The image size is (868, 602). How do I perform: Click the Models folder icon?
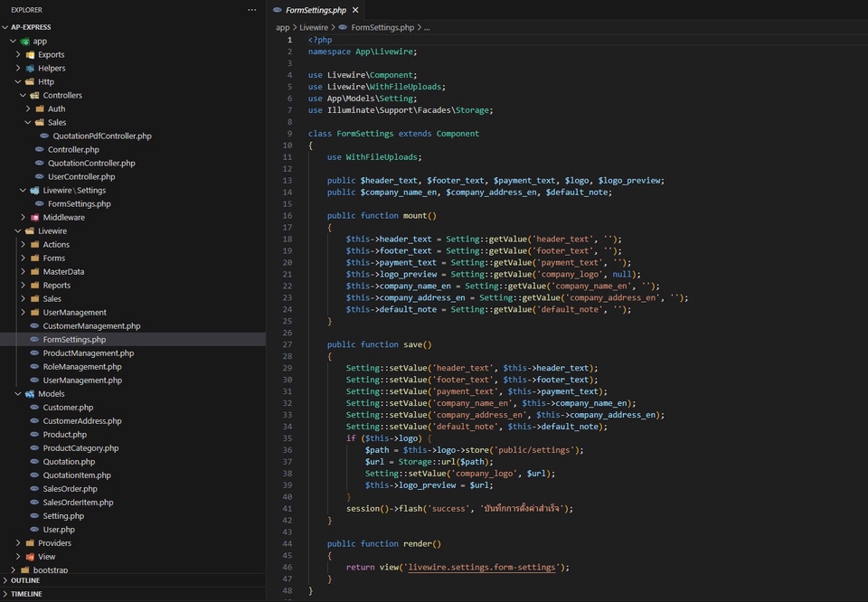point(30,393)
